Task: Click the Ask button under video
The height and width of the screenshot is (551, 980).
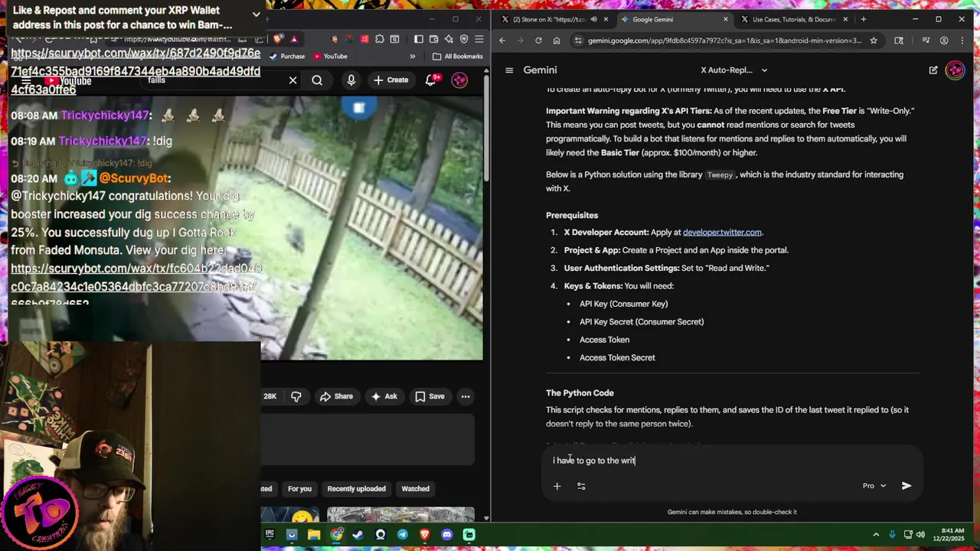Action: click(x=384, y=396)
